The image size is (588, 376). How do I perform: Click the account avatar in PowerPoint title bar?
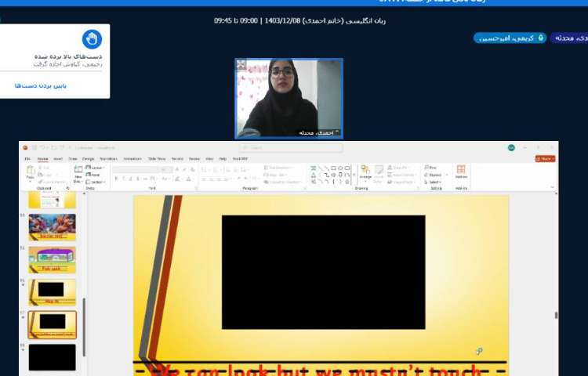pos(511,147)
